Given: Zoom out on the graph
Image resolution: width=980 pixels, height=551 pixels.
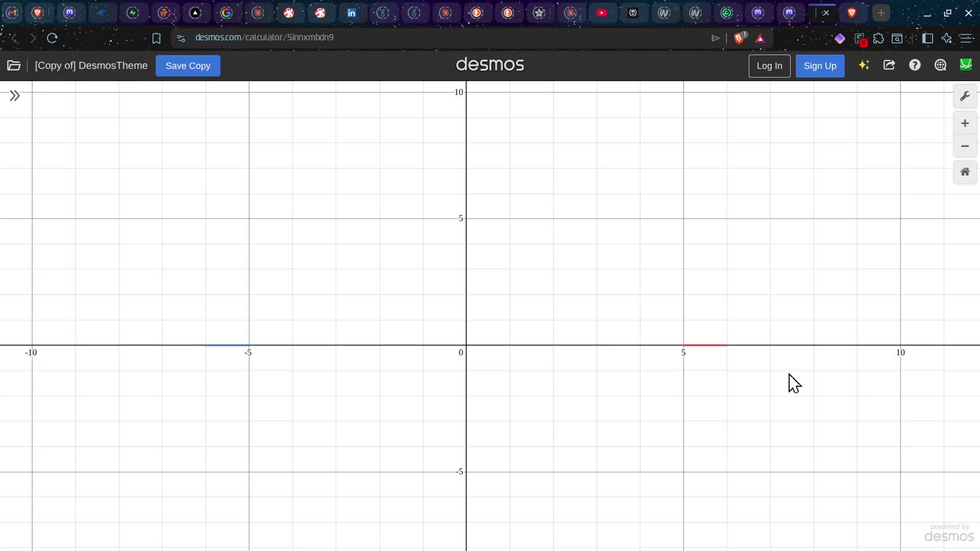Looking at the screenshot, I should [x=965, y=146].
